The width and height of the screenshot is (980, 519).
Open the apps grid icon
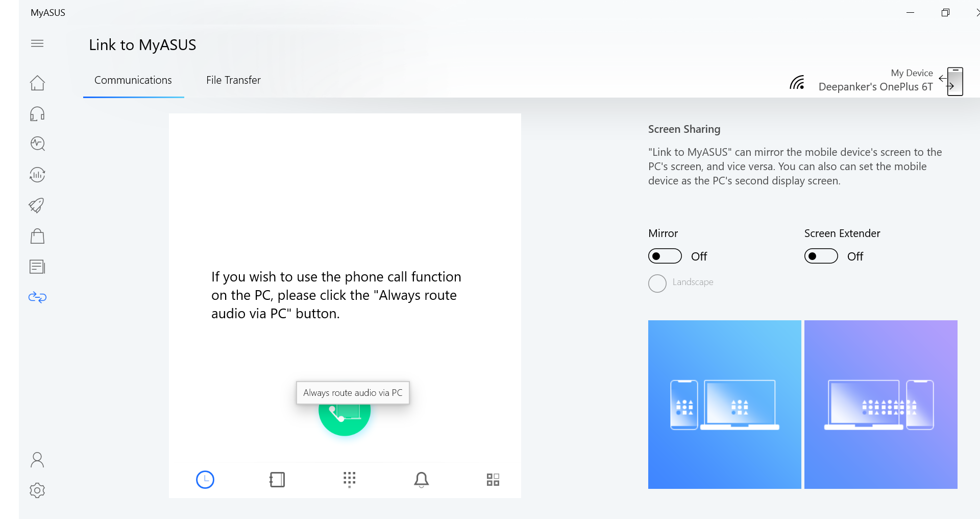click(x=493, y=480)
